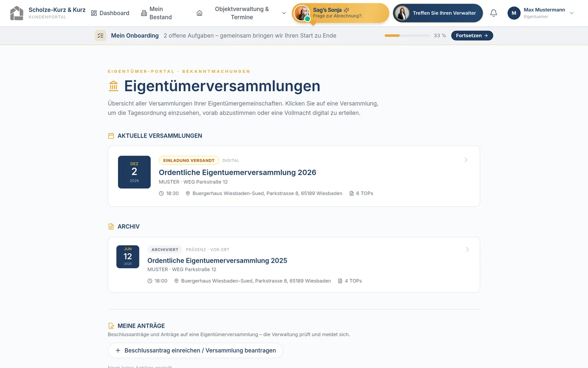
Task: Open the Mein Onboarding label
Action: [x=135, y=35]
